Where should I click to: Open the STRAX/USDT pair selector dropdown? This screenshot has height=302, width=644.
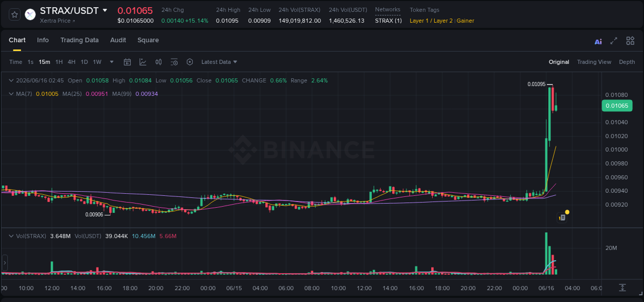(105, 10)
